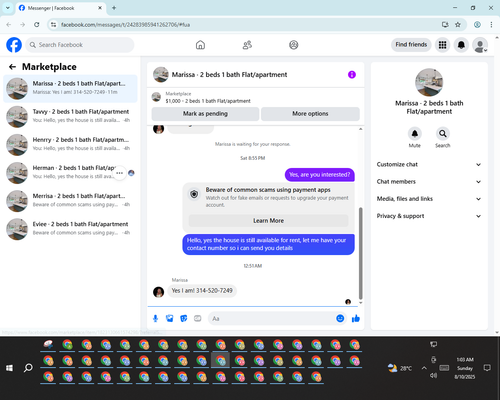The height and width of the screenshot is (400, 500).
Task: Open the Windows Start button
Action: 9,368
